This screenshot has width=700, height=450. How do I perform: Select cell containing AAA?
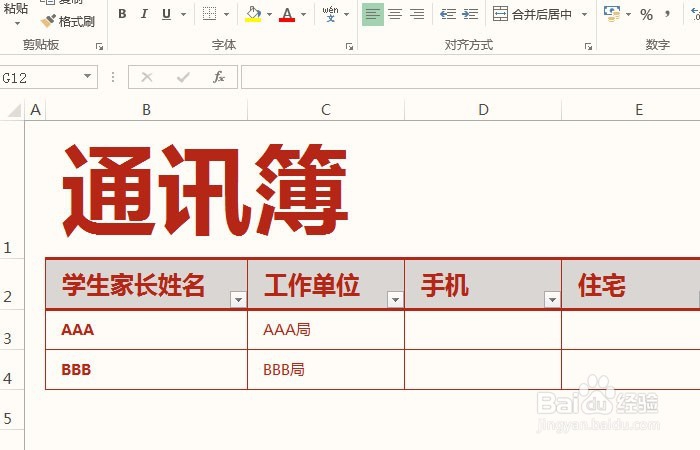point(146,329)
